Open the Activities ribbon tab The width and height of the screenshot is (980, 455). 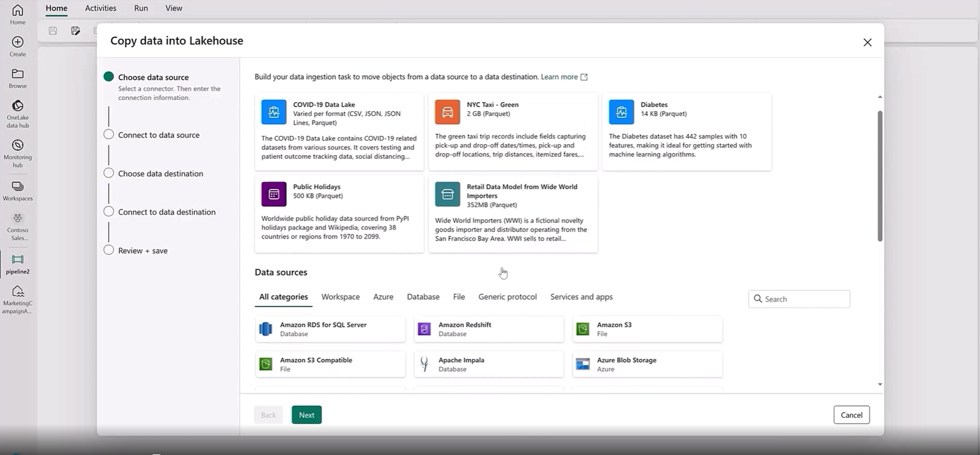pyautogui.click(x=101, y=8)
